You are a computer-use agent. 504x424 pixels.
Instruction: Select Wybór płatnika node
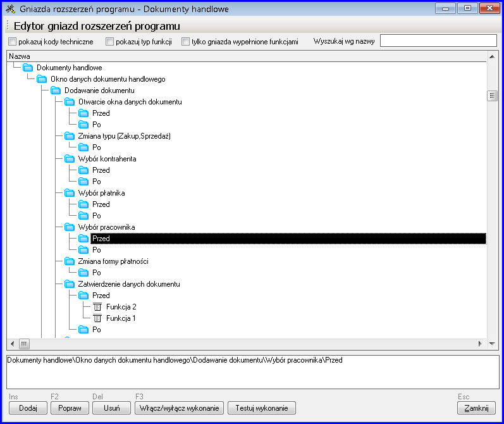coord(101,192)
